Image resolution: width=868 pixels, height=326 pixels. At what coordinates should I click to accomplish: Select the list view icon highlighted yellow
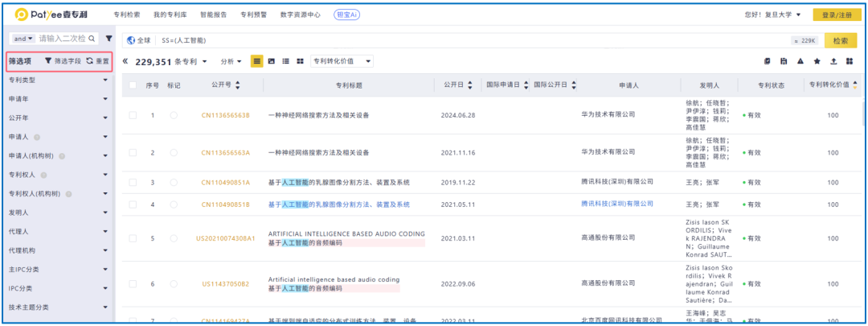[257, 61]
